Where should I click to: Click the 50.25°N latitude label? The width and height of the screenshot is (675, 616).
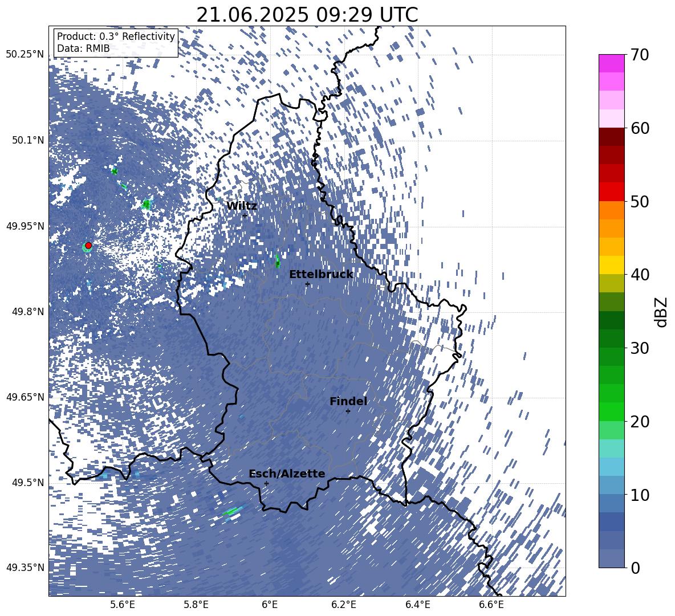click(x=25, y=55)
